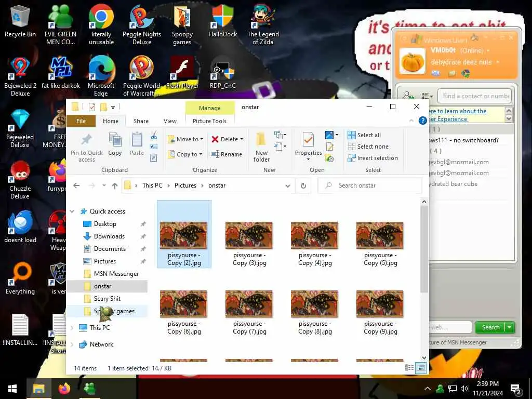Click the Add a contact icon in Messenger
This screenshot has height=399, width=532.
(408, 96)
